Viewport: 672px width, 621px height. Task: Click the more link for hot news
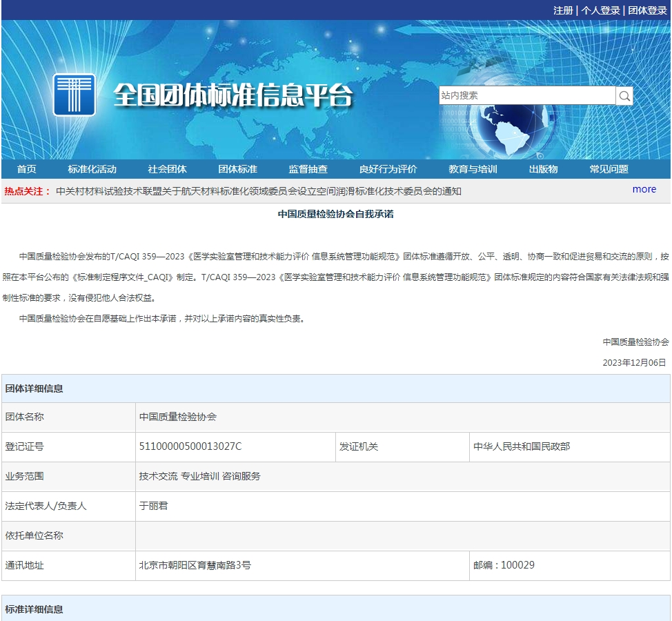[x=644, y=190]
